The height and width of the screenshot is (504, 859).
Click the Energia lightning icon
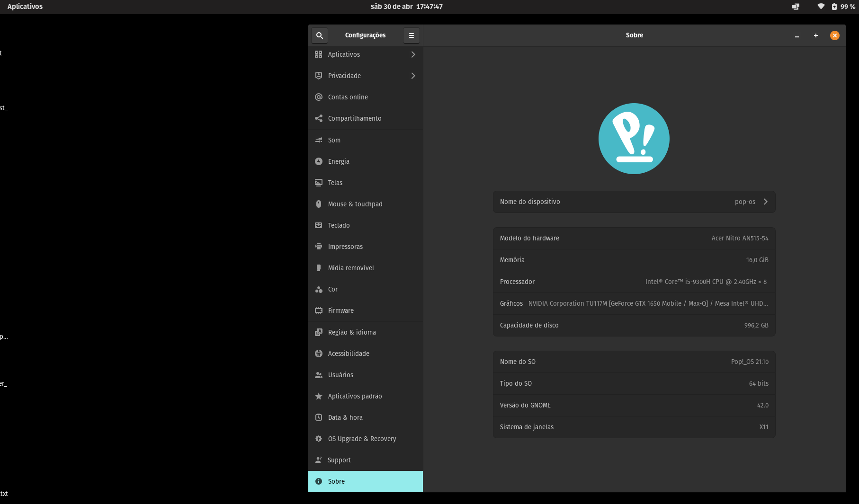(319, 161)
